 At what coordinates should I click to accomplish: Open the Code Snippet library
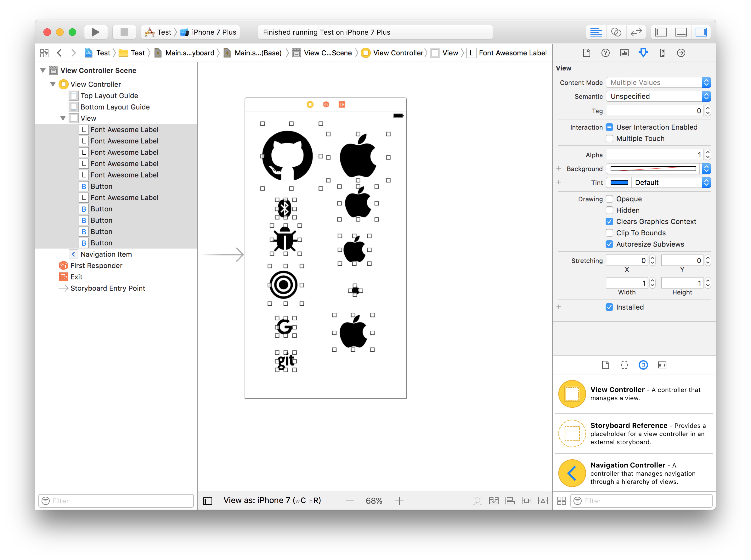[624, 365]
